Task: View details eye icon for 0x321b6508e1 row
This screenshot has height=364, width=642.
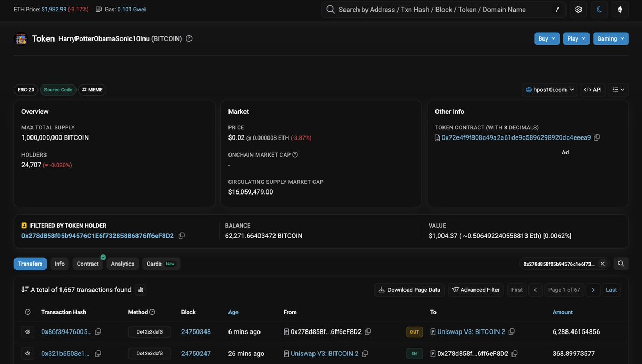Action: (x=28, y=354)
